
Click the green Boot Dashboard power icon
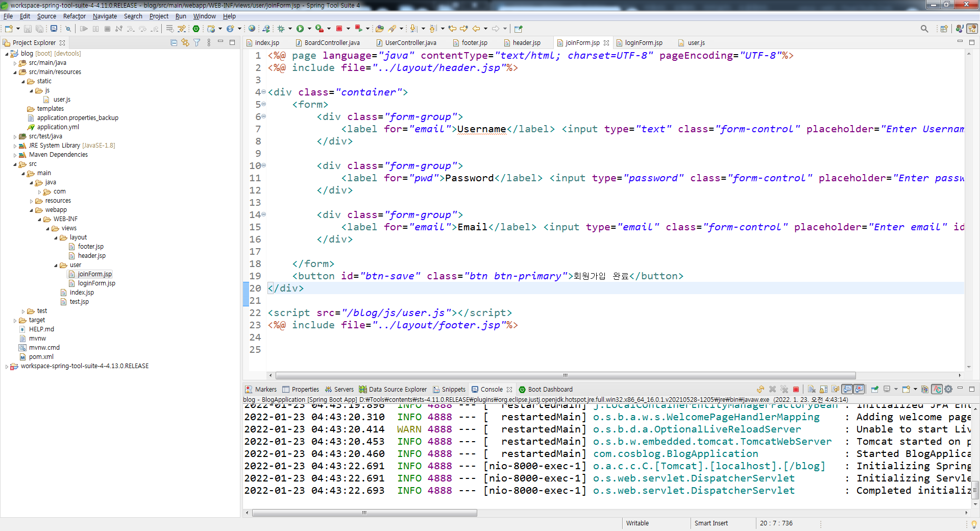(x=196, y=29)
